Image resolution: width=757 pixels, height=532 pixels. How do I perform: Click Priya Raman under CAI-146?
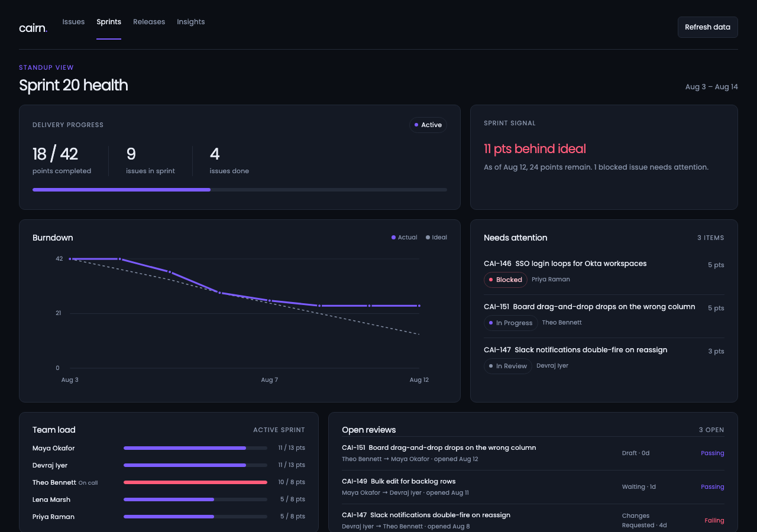pyautogui.click(x=551, y=280)
